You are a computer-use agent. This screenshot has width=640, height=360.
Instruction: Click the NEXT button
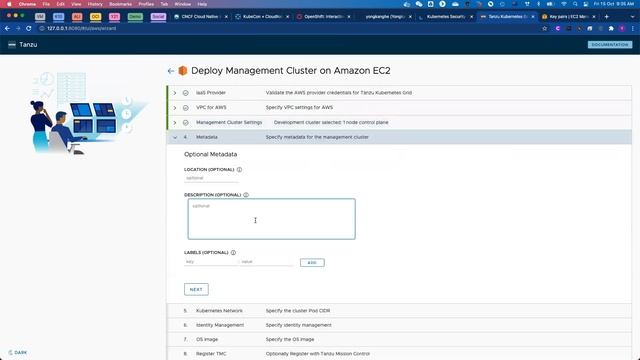point(196,289)
